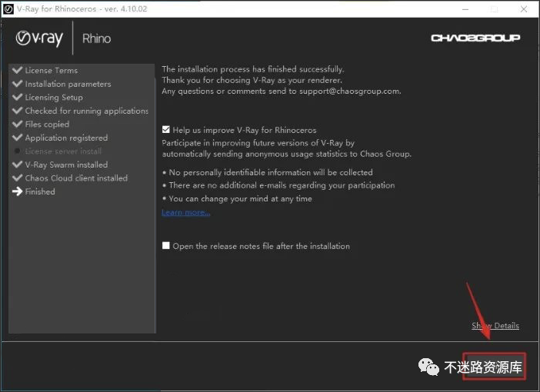Click checkmark icon beside Files copied
Screen dimensions: 540x392
tap(17, 124)
